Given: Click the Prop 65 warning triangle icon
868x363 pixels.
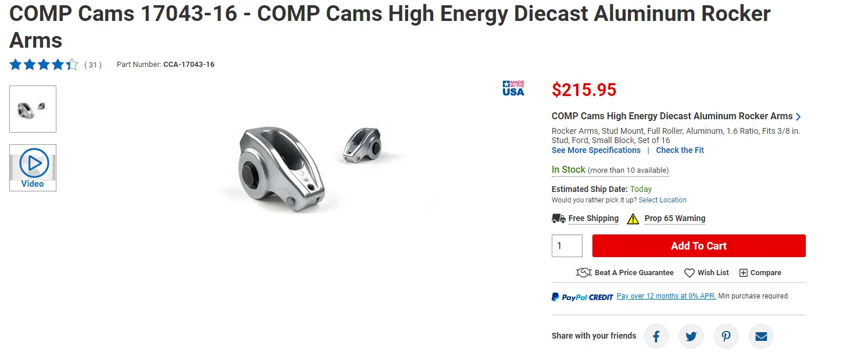Looking at the screenshot, I should click(633, 219).
